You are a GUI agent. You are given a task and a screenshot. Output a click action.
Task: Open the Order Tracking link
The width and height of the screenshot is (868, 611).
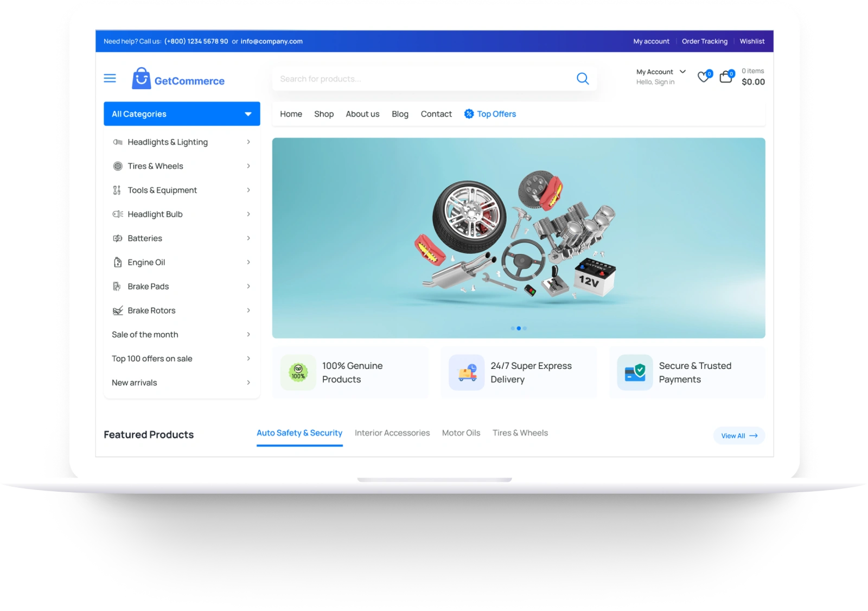[704, 41]
